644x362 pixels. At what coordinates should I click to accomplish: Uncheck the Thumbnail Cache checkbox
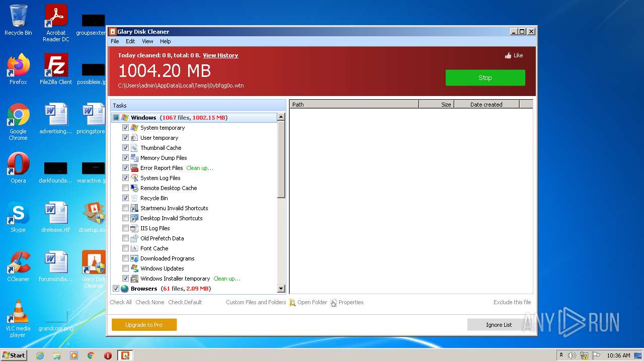coord(125,148)
